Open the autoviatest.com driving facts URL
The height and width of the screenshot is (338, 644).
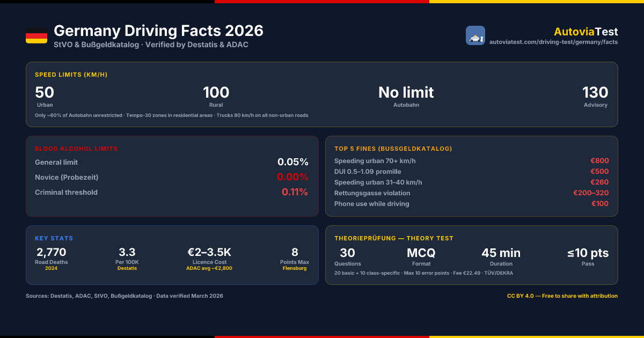553,42
